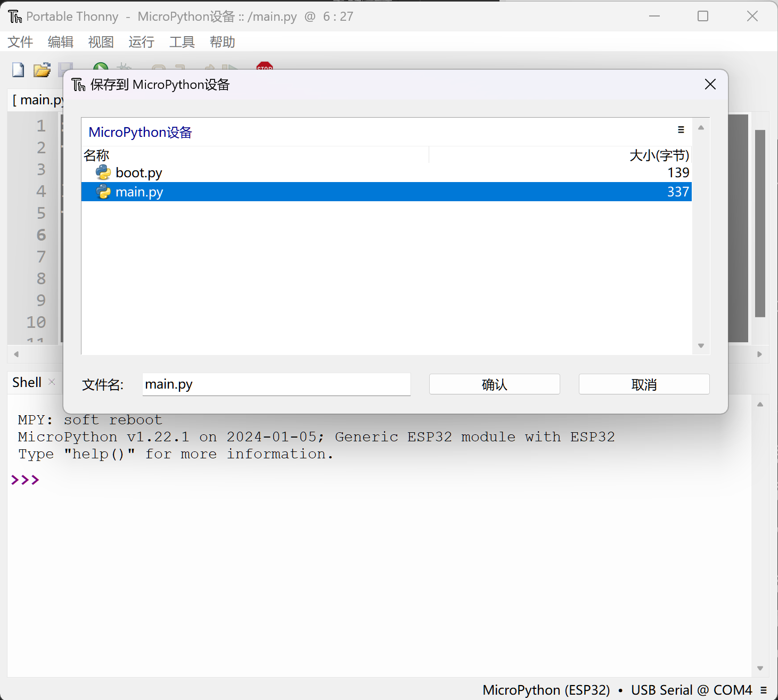Select the main.py editor tab

pyautogui.click(x=37, y=100)
